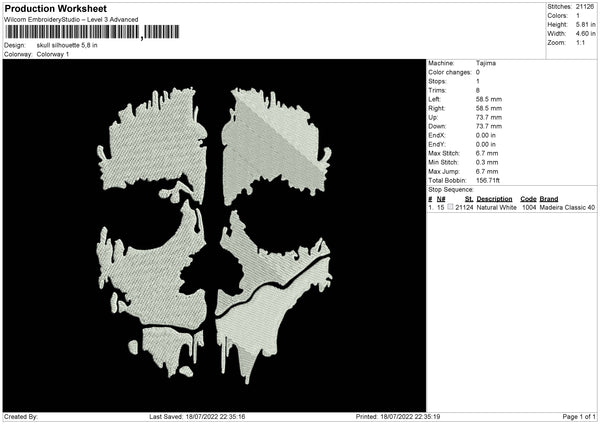Click Madeira Classic 40 brand
600x424 pixels.
point(567,207)
